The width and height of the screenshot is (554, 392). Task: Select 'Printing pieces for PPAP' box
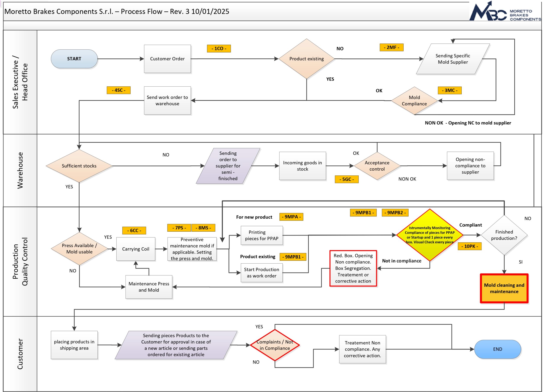click(262, 235)
